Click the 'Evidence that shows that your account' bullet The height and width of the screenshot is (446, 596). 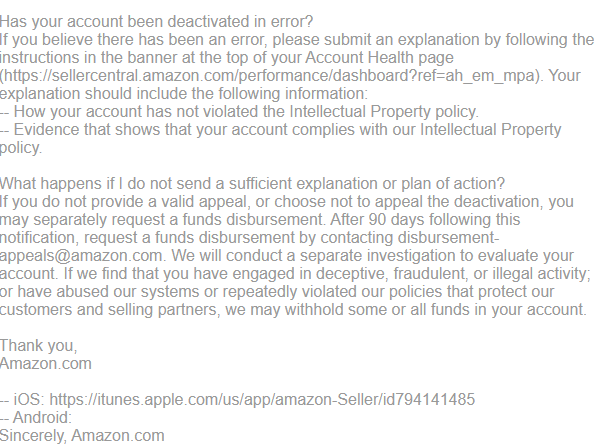tap(281, 130)
